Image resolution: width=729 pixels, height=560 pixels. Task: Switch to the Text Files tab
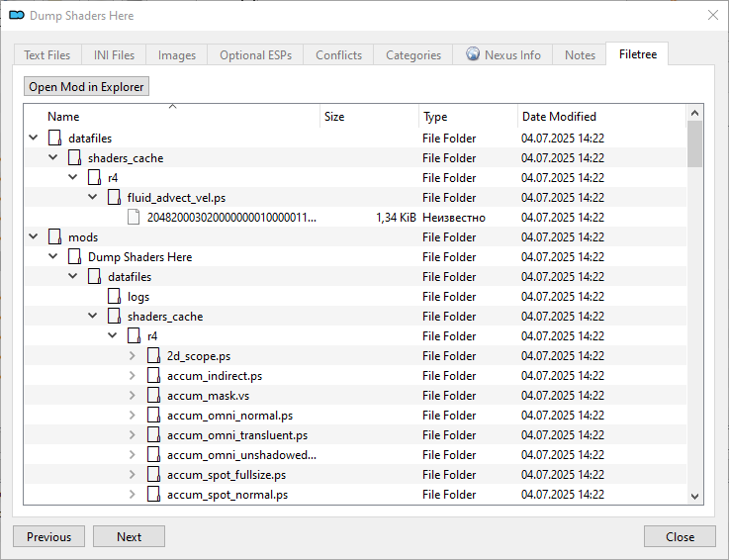(47, 54)
